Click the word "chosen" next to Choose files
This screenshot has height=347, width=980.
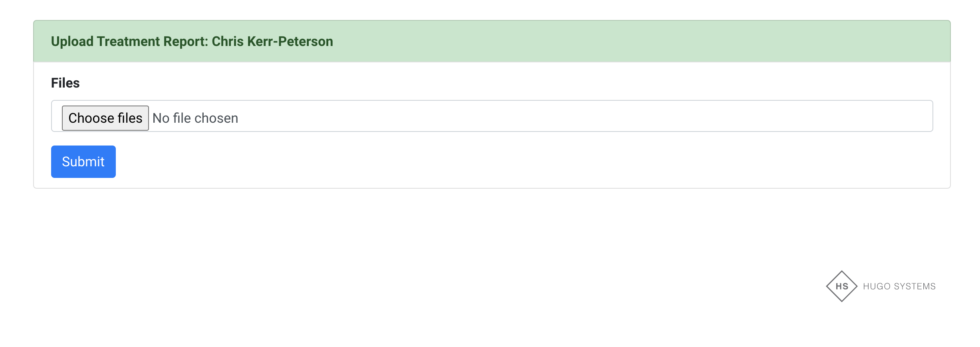[x=216, y=118]
